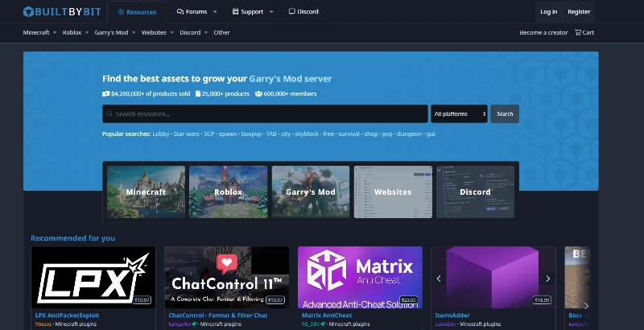Search popular term dungeon
The height and width of the screenshot is (330, 644).
pos(409,134)
